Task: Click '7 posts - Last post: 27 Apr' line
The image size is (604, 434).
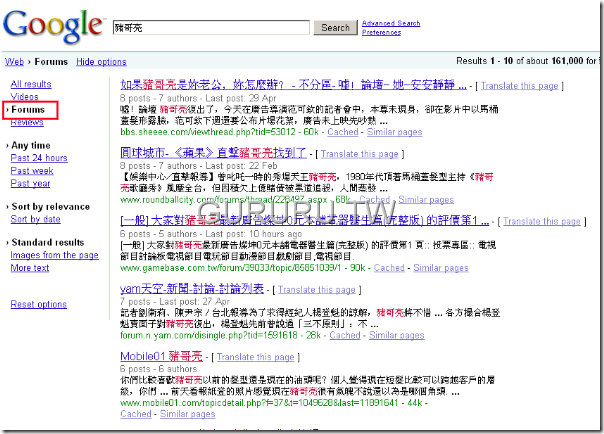Action: point(174,302)
